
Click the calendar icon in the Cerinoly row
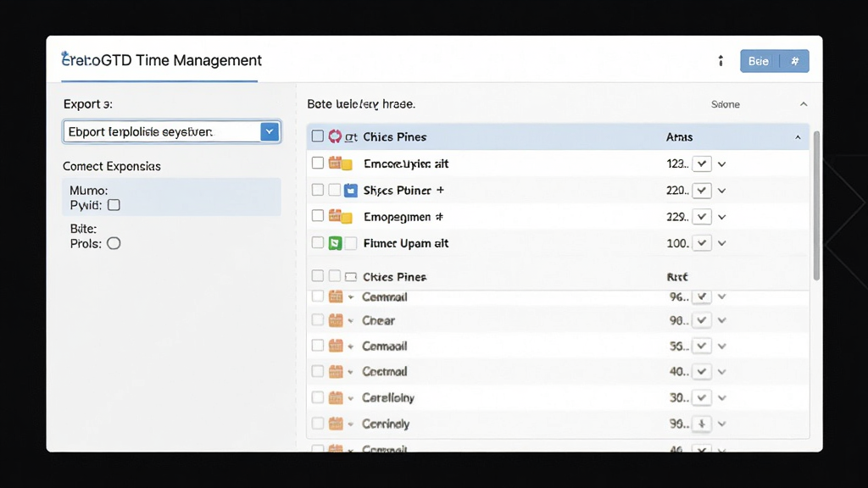click(x=336, y=424)
